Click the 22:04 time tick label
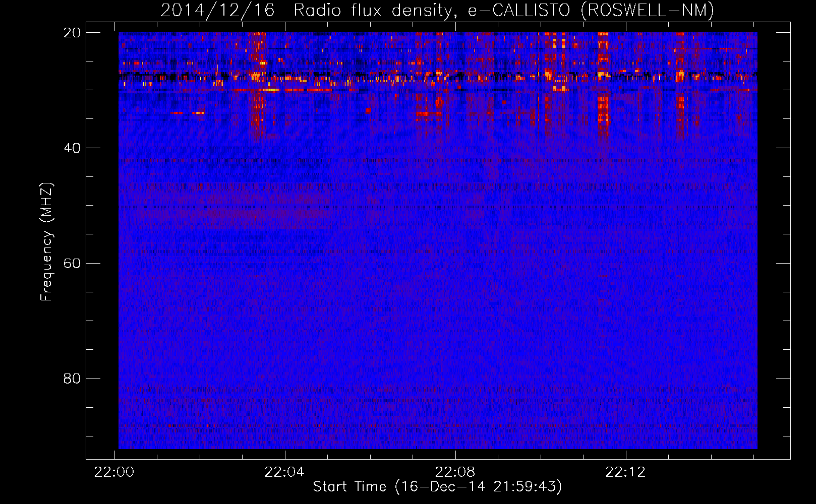The height and width of the screenshot is (504, 816). coord(284,472)
